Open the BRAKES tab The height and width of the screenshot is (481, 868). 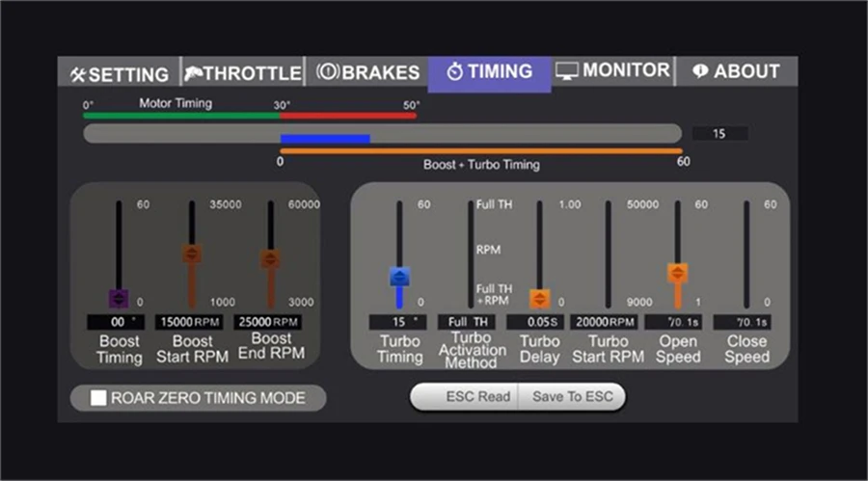pyautogui.click(x=367, y=72)
